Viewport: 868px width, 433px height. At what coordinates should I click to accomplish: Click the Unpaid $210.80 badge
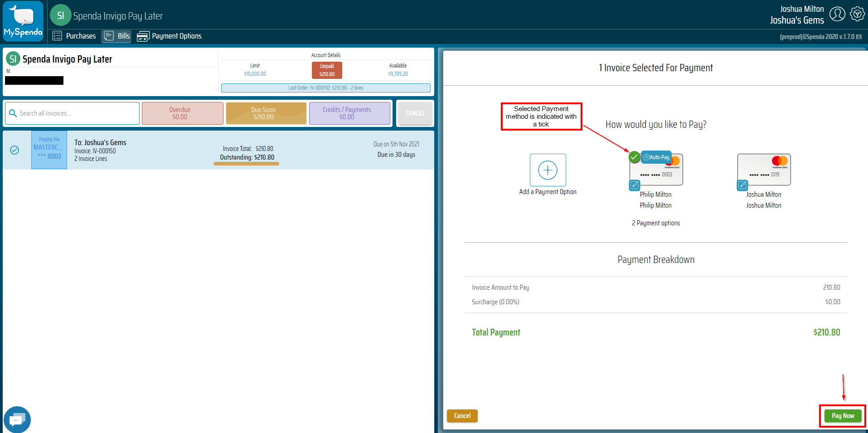point(327,70)
